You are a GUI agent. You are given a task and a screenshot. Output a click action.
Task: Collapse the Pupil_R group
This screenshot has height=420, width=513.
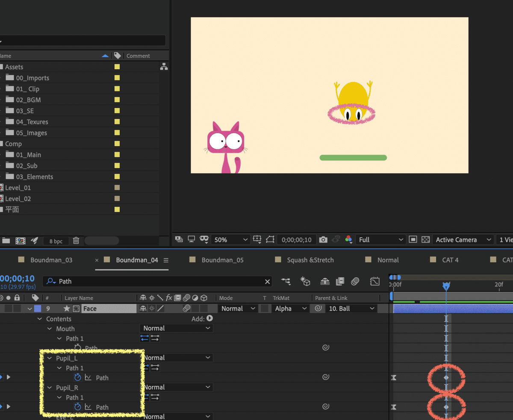[x=50, y=388]
